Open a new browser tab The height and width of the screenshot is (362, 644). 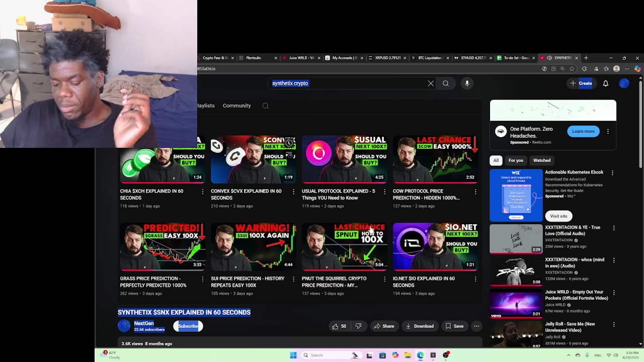[586, 58]
